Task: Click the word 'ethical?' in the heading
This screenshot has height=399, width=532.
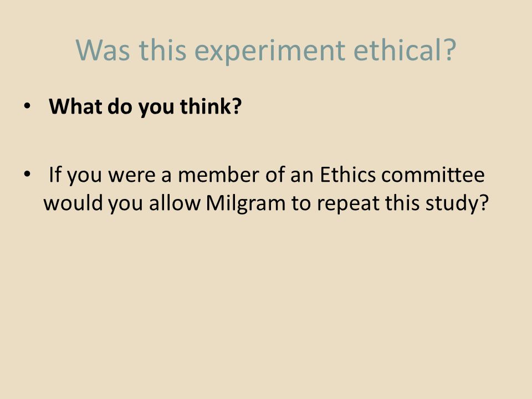Action: 405,49
